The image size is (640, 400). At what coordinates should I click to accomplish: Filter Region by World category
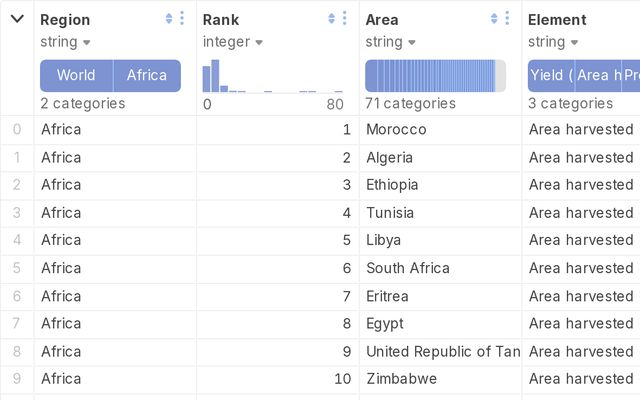pyautogui.click(x=76, y=76)
